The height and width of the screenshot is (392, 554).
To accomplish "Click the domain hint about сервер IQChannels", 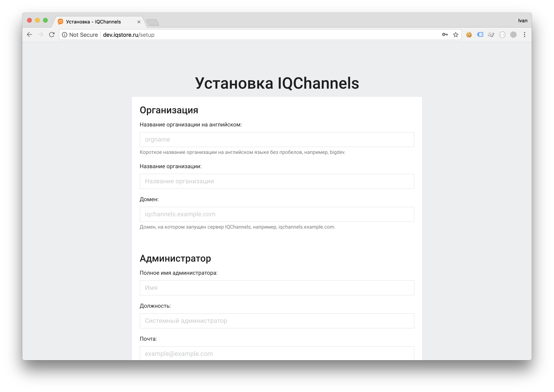I will click(237, 227).
